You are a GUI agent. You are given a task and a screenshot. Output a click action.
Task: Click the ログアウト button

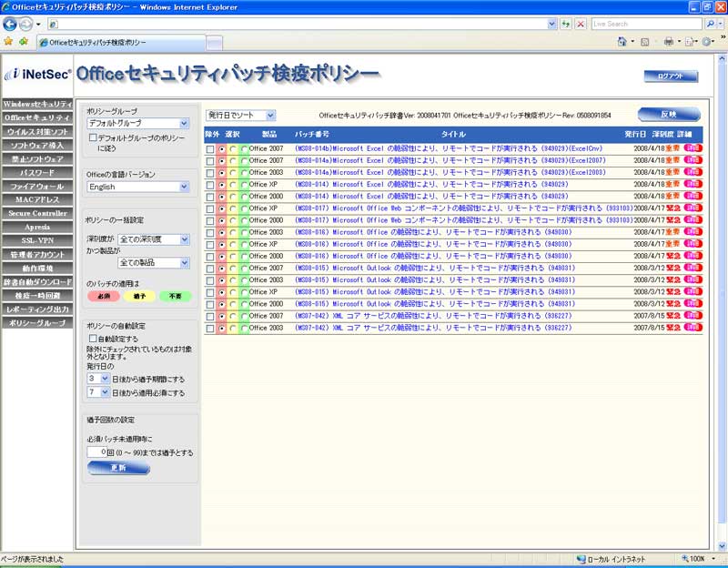(x=671, y=76)
